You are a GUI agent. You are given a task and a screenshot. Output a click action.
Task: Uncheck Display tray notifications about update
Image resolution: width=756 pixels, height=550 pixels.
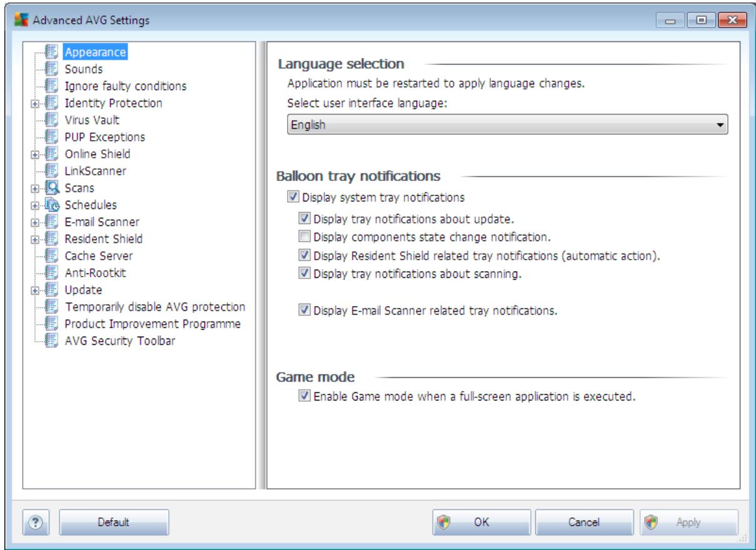click(x=305, y=219)
